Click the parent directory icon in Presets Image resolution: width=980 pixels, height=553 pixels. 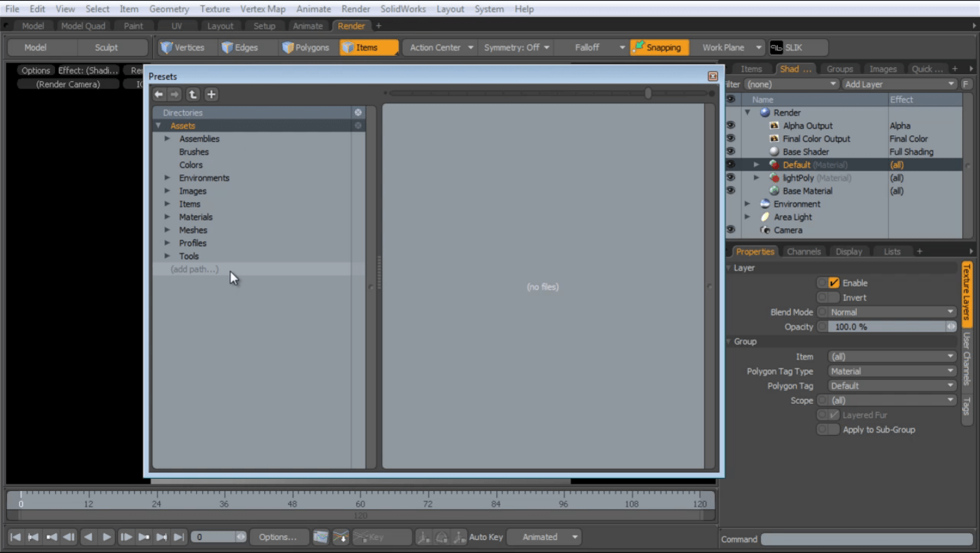(x=193, y=95)
